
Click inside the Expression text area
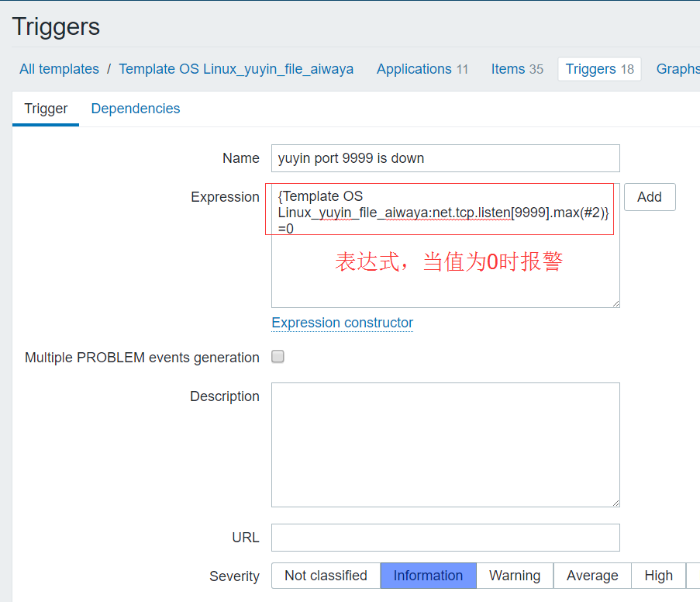click(445, 245)
